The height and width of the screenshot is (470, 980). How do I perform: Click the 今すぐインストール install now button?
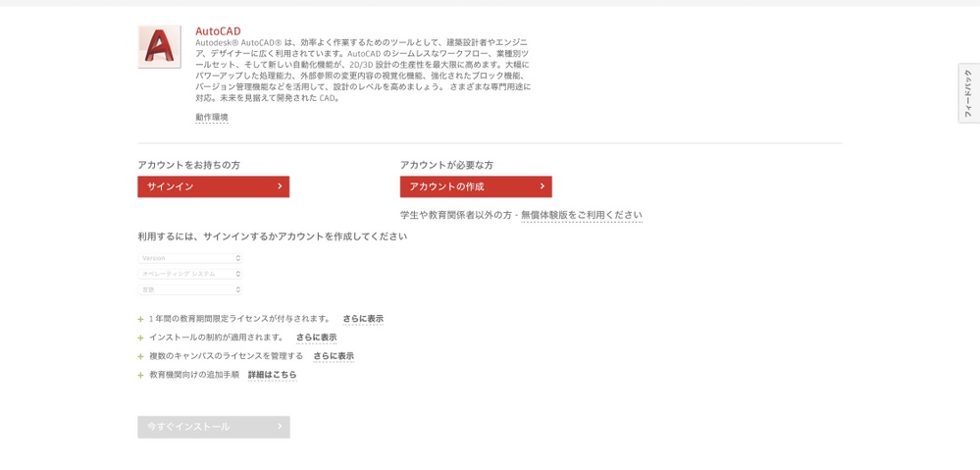tap(214, 427)
